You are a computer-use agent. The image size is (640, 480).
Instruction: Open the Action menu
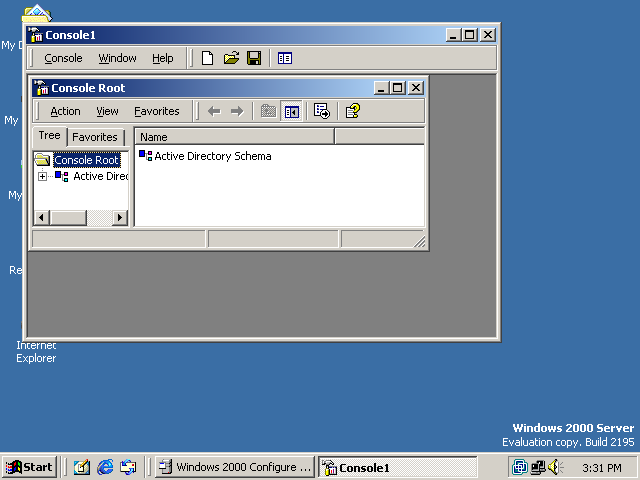[65, 111]
